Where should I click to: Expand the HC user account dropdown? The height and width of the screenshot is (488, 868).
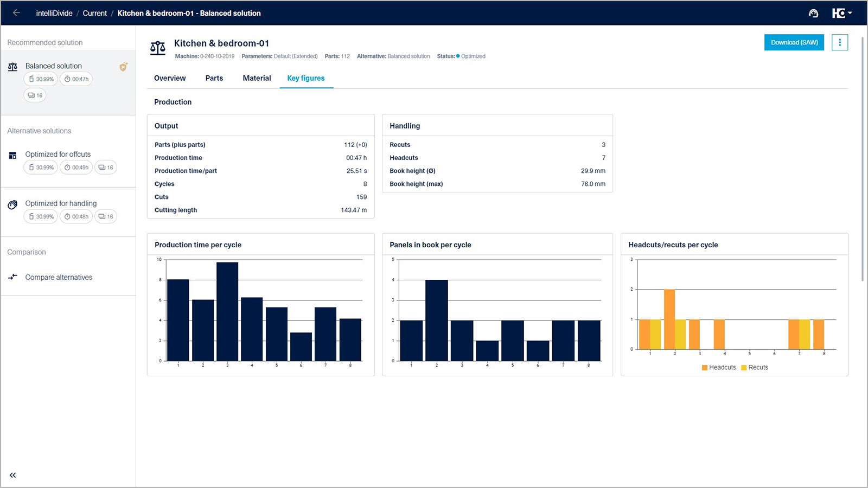[x=842, y=13]
